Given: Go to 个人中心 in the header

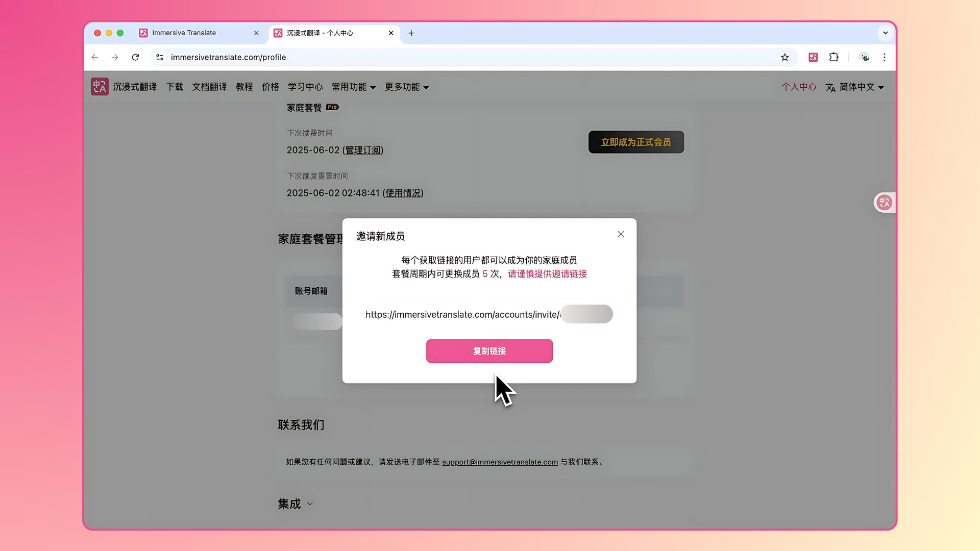Looking at the screenshot, I should 799,87.
